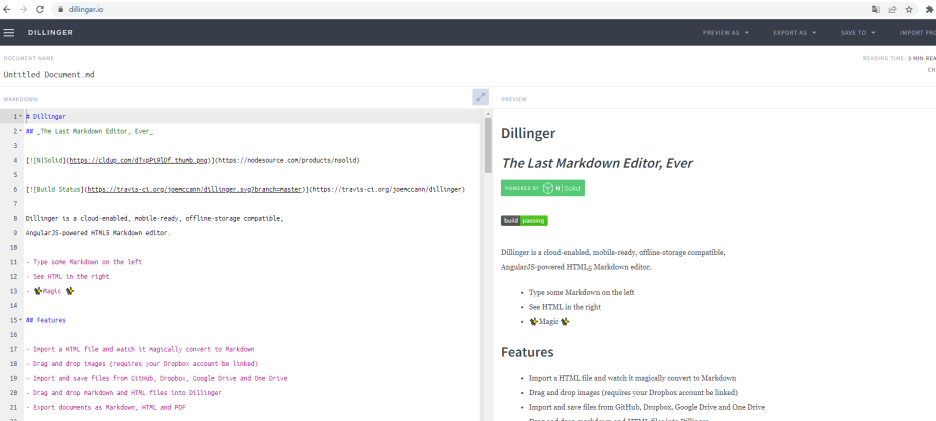Image resolution: width=936 pixels, height=421 pixels.
Task: Open the Import From menu
Action: [917, 33]
